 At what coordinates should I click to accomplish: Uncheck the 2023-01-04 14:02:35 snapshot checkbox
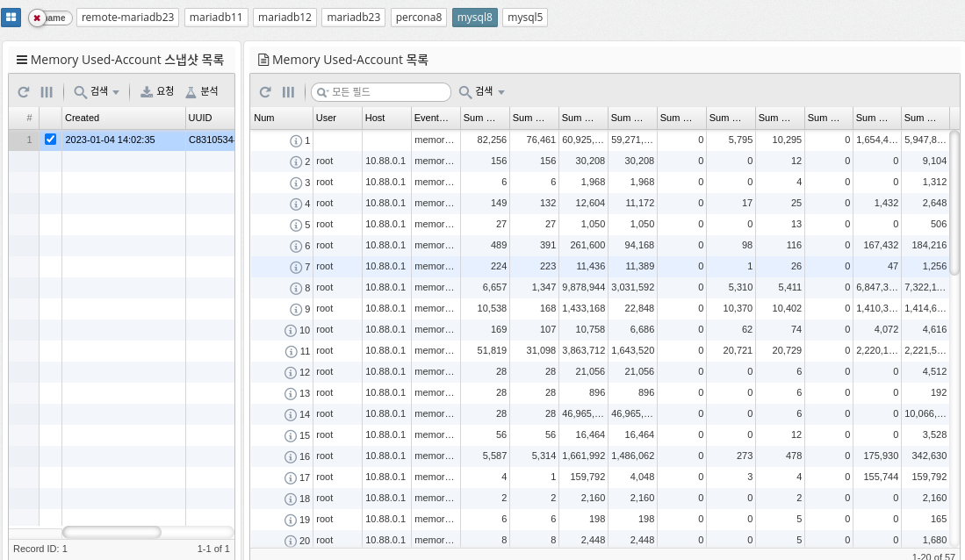50,140
